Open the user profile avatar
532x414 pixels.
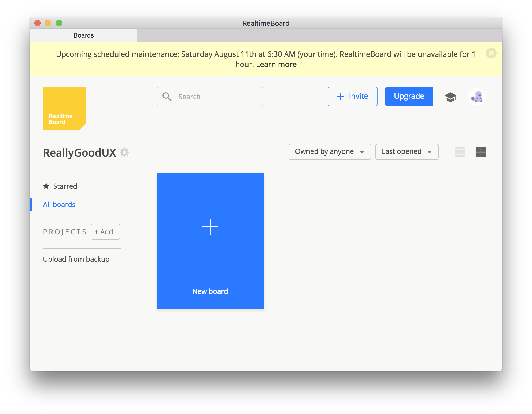pyautogui.click(x=477, y=97)
